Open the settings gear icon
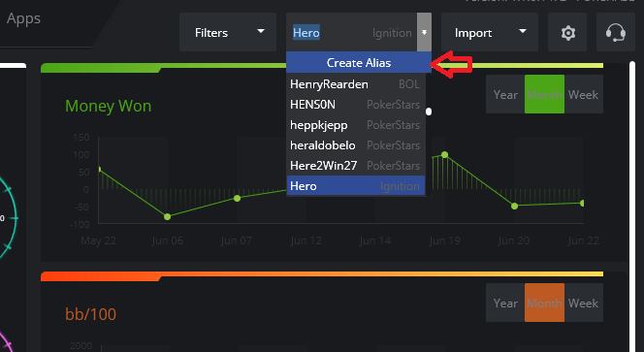 [567, 32]
